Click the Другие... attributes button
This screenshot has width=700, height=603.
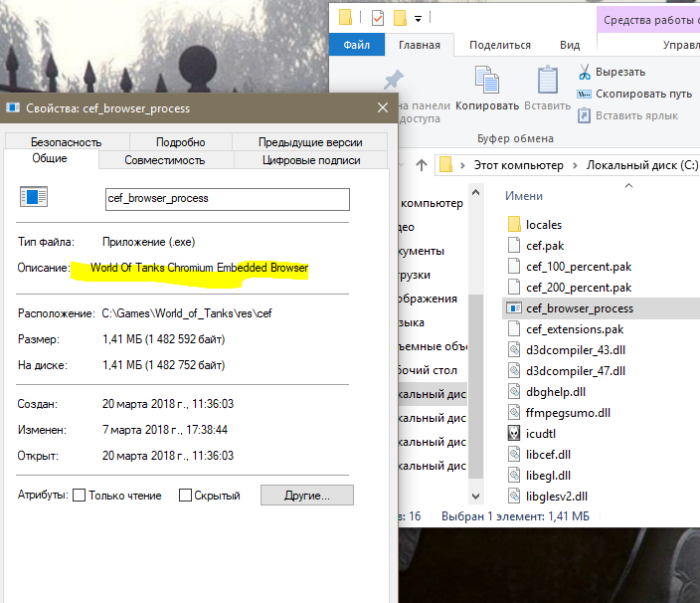(x=307, y=496)
